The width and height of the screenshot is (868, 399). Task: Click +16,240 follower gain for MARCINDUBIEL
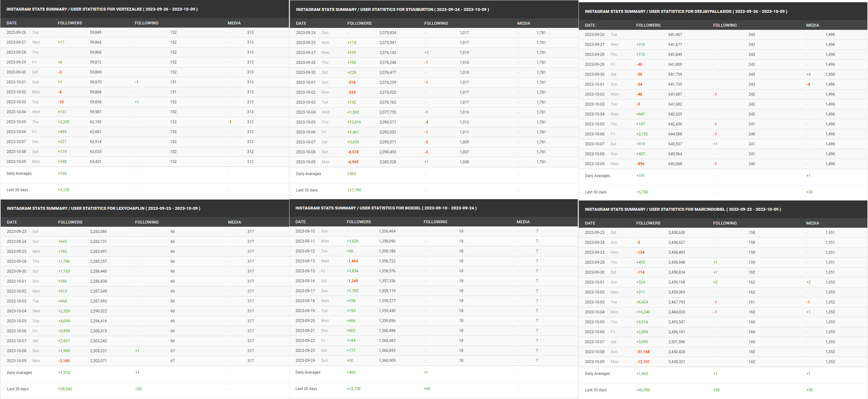click(643, 312)
